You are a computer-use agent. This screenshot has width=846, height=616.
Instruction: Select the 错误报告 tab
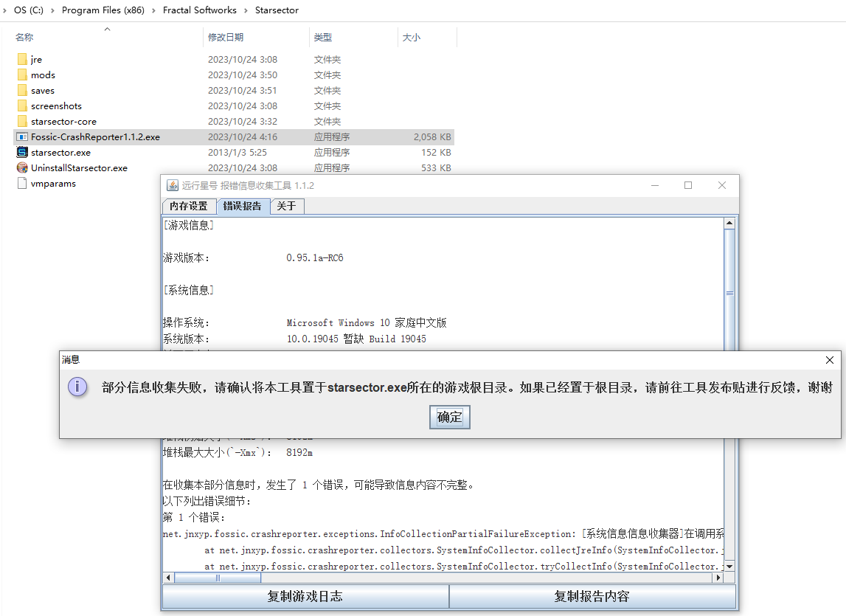[243, 206]
